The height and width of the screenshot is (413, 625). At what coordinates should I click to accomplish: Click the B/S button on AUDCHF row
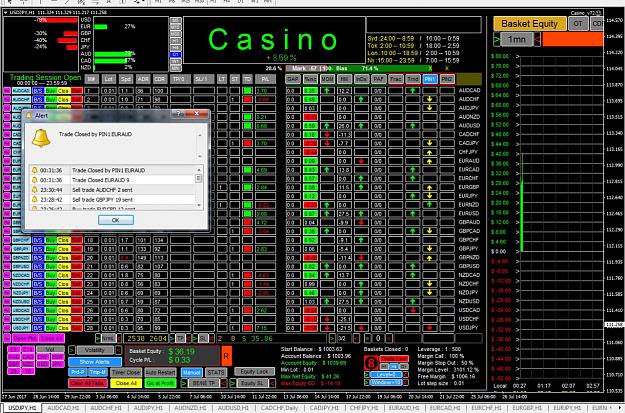click(x=38, y=99)
